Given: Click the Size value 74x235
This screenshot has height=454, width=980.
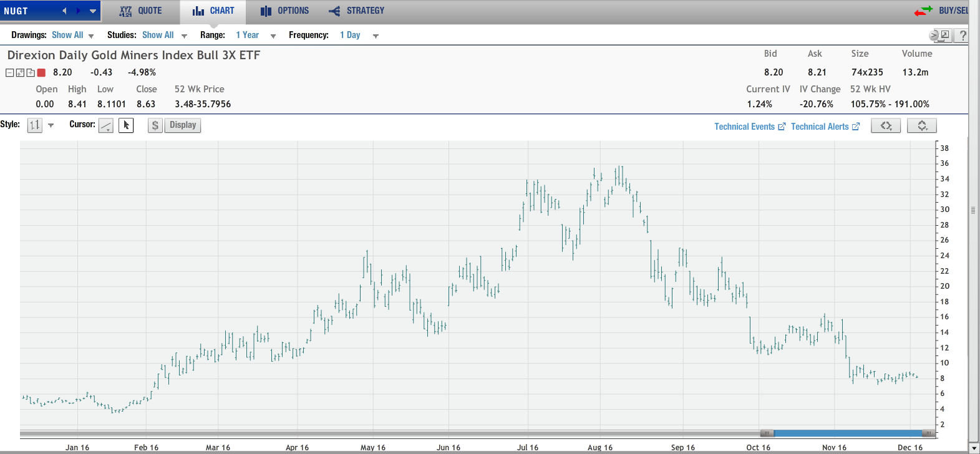Looking at the screenshot, I should pyautogui.click(x=867, y=72).
